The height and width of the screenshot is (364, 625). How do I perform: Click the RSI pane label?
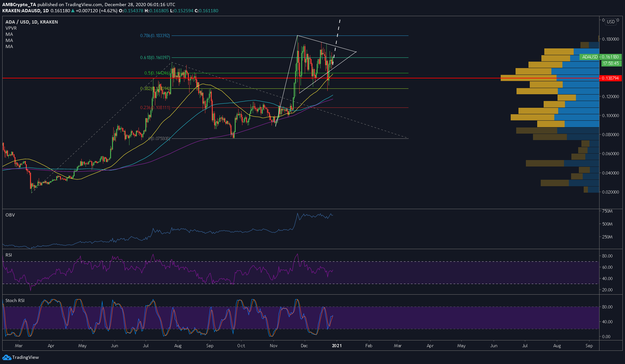pos(9,255)
